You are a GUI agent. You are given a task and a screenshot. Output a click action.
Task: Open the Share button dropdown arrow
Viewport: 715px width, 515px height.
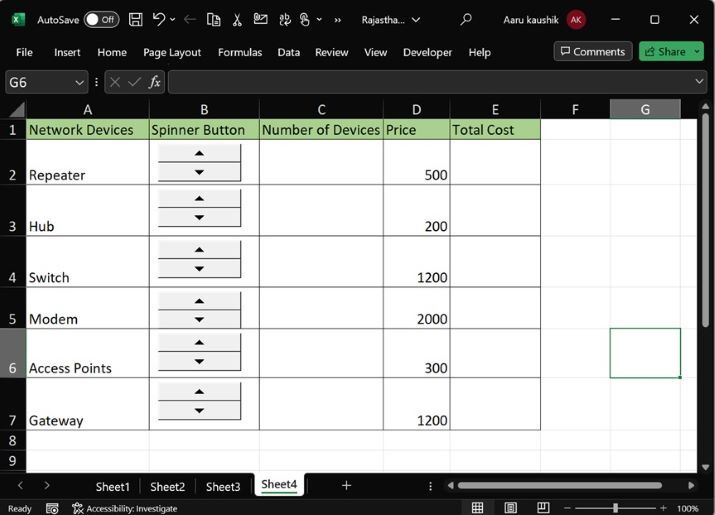[x=697, y=52]
